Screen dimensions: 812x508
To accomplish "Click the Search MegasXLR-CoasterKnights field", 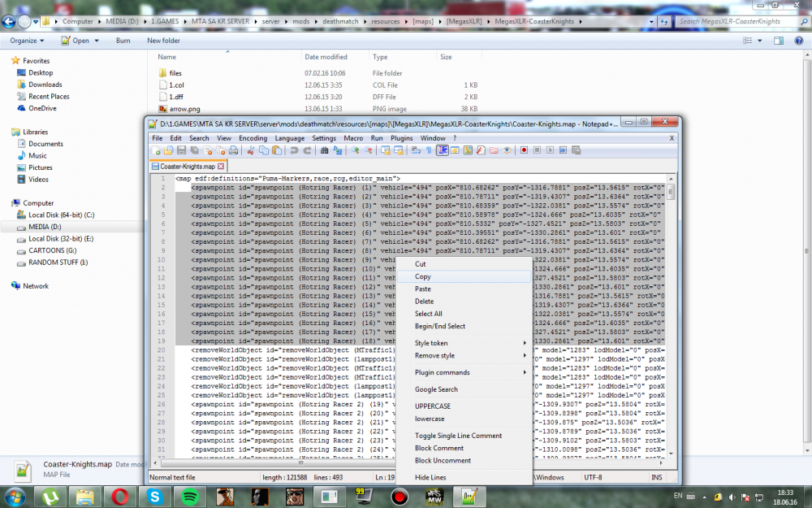I will coord(735,21).
